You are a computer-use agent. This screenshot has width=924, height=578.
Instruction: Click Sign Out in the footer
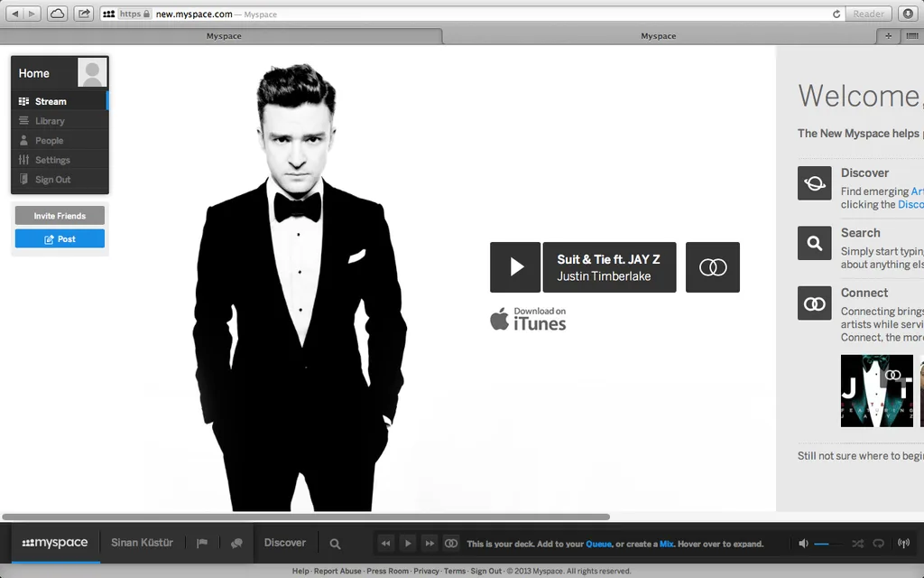click(x=485, y=571)
